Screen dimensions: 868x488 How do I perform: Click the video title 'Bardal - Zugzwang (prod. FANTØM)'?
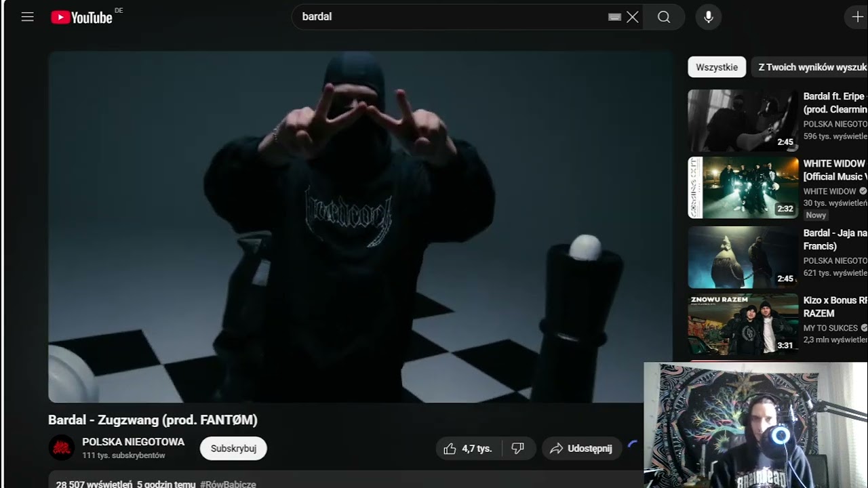pyautogui.click(x=153, y=420)
